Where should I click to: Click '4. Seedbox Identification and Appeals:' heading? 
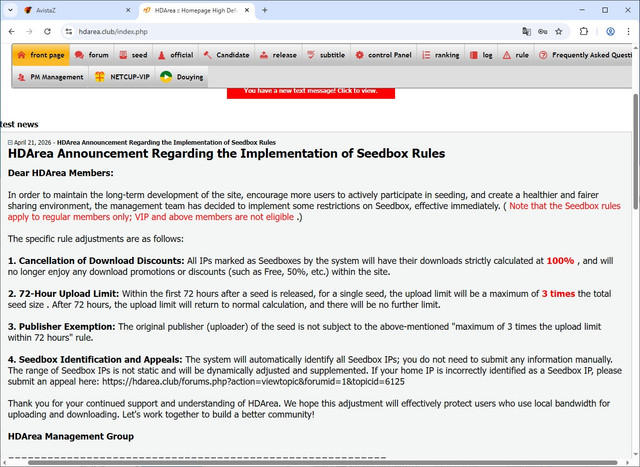tap(95, 360)
